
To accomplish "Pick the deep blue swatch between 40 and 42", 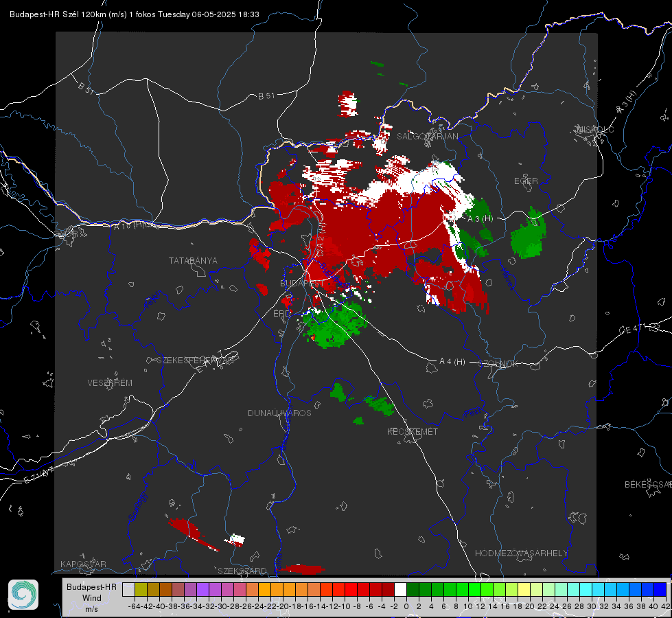I will (x=660, y=590).
